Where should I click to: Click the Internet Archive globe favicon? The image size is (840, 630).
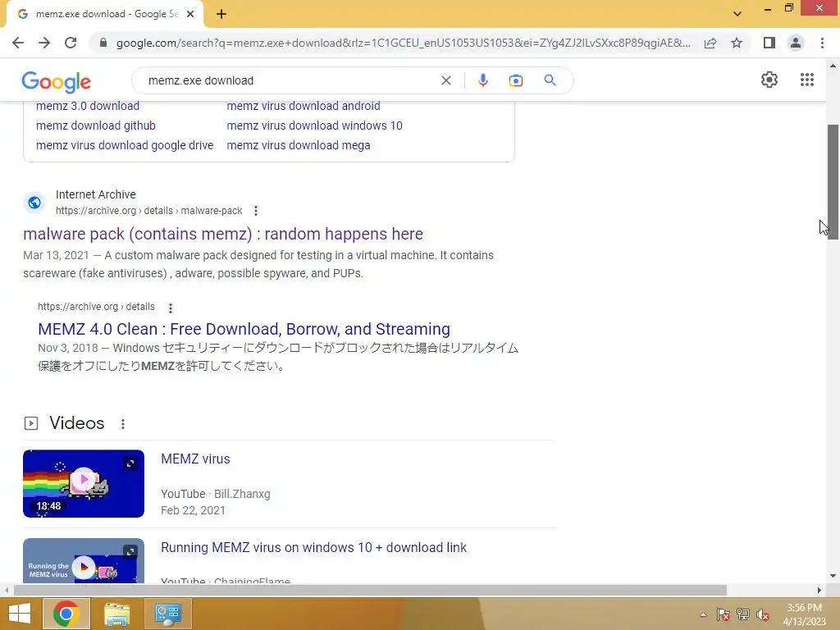coord(34,203)
